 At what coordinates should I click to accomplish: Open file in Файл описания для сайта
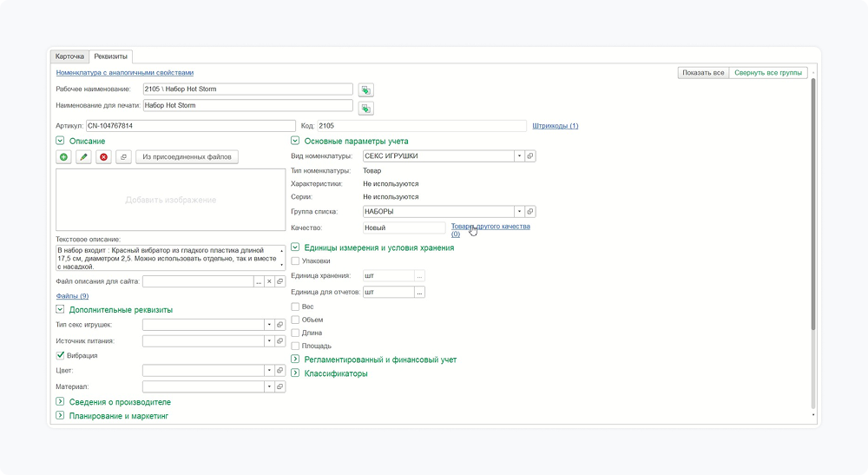tap(280, 281)
